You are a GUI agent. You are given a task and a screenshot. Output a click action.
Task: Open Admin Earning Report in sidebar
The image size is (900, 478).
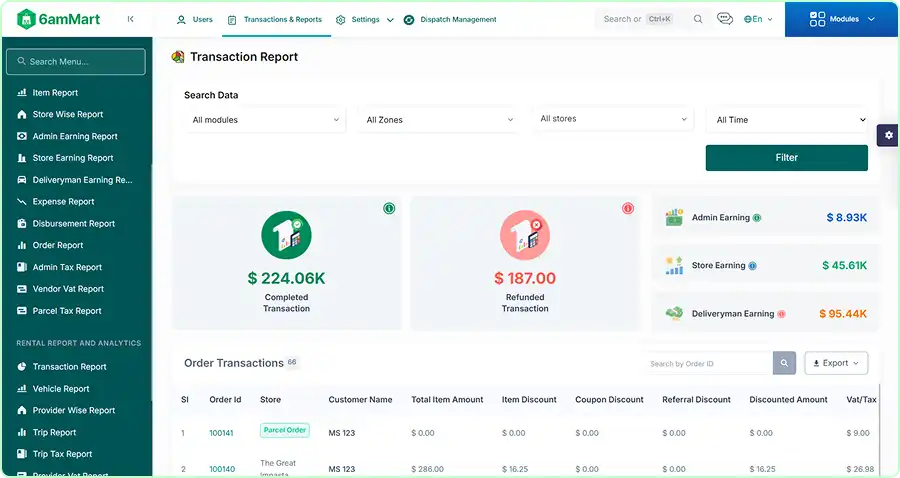(x=76, y=136)
